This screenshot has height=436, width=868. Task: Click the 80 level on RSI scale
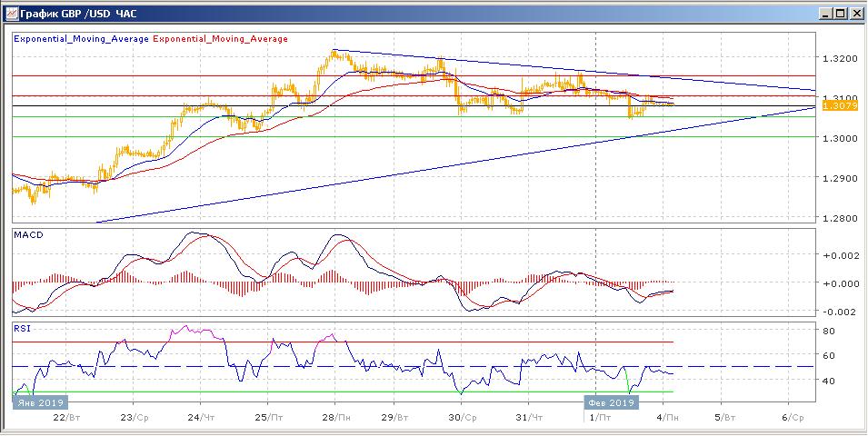[829, 332]
